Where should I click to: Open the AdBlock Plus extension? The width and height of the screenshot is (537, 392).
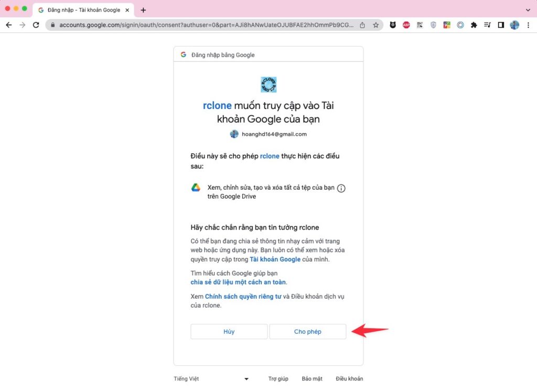406,25
